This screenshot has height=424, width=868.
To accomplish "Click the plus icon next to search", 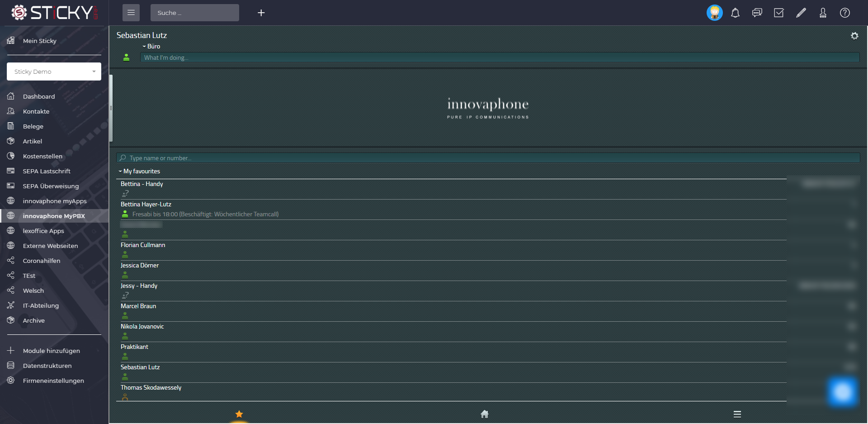I will click(261, 13).
